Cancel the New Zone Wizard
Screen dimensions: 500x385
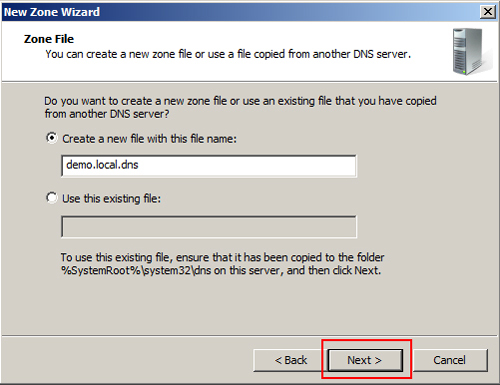click(450, 360)
